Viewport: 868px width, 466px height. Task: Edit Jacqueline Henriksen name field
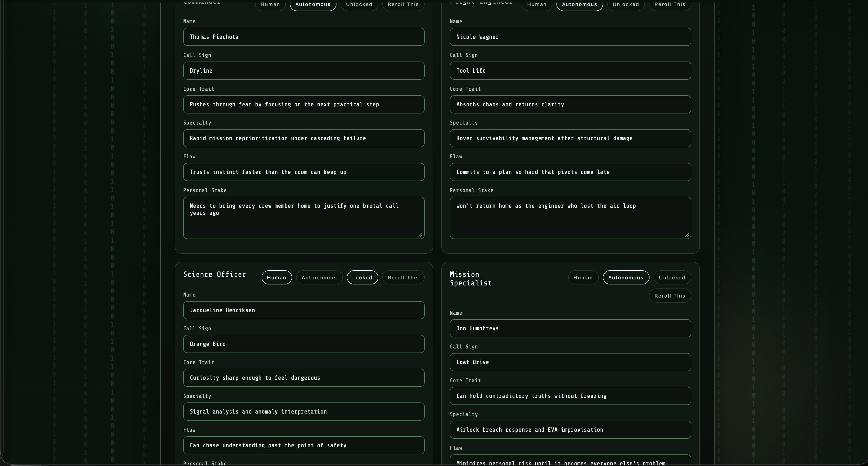(x=303, y=310)
